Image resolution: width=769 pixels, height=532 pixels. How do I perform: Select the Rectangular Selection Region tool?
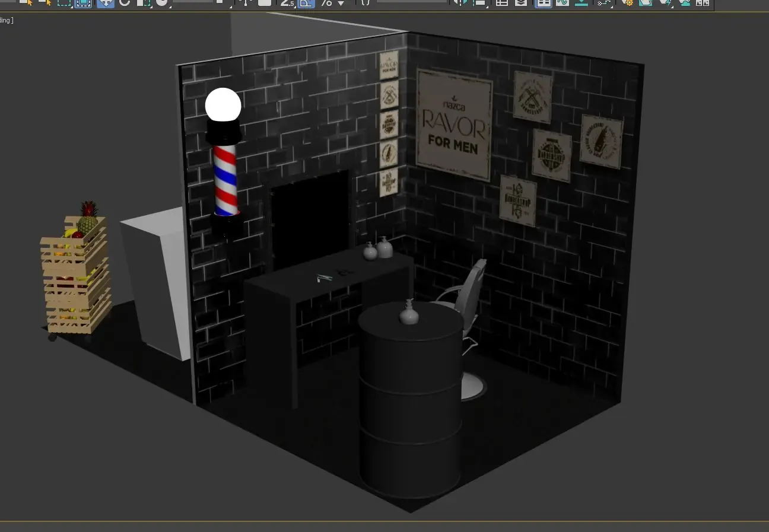[64, 3]
